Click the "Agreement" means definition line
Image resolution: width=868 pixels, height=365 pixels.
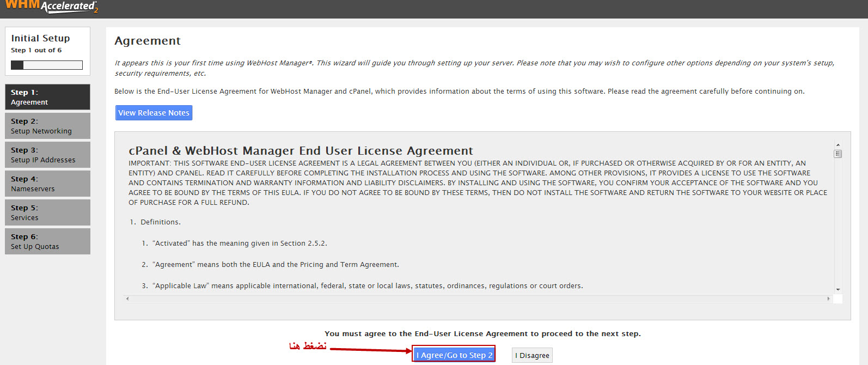point(270,265)
